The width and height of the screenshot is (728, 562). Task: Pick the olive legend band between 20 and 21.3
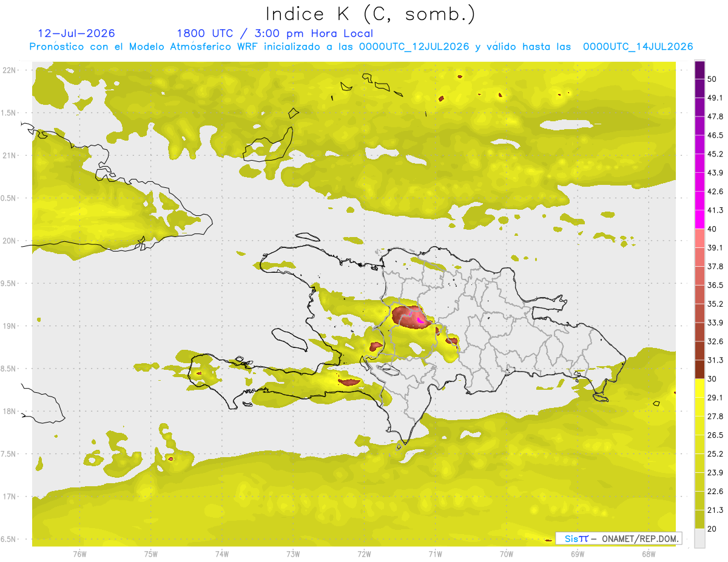[x=699, y=520]
